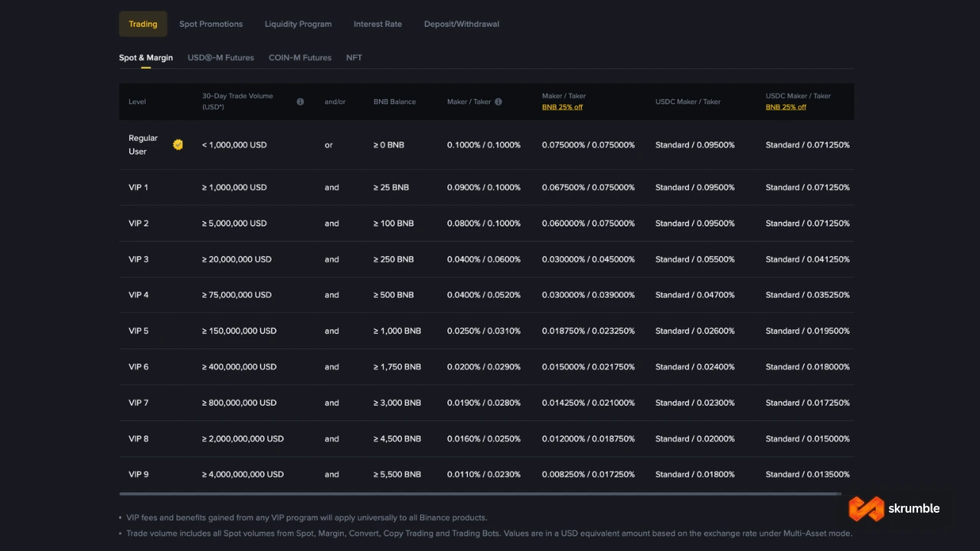Open the Liquidity Program tab
Image resolution: width=980 pixels, height=551 pixels.
pyautogui.click(x=298, y=24)
